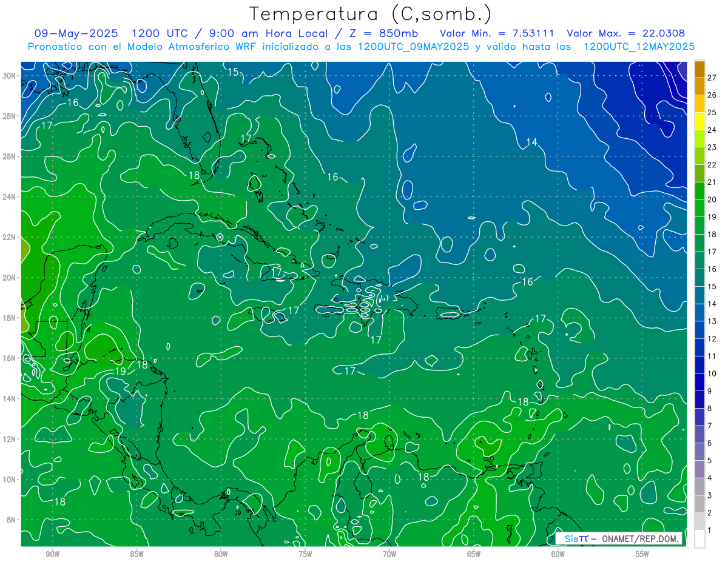
Task: Click the "65W" longitude label
Action: pyautogui.click(x=474, y=554)
